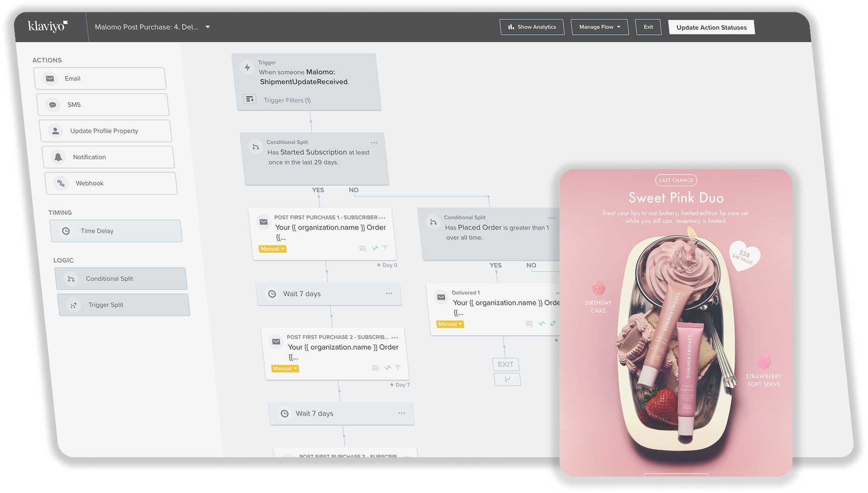Open the Manage Flow dropdown
868x493 pixels.
point(599,27)
